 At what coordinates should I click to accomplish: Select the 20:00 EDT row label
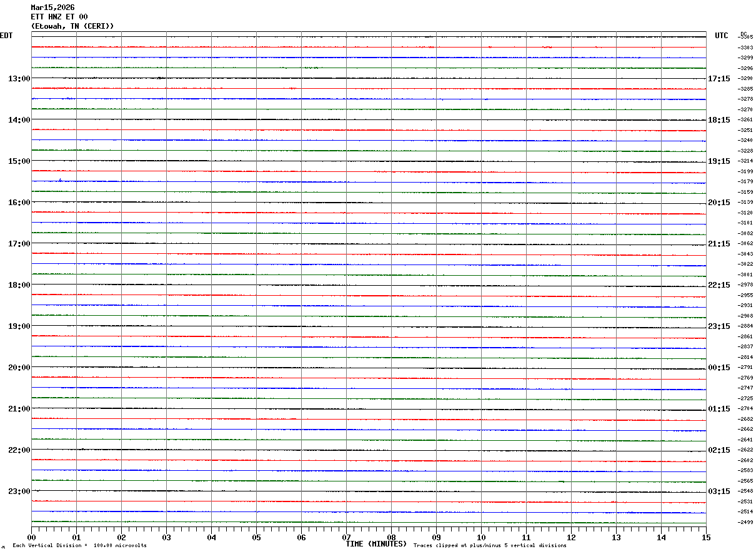(x=19, y=368)
